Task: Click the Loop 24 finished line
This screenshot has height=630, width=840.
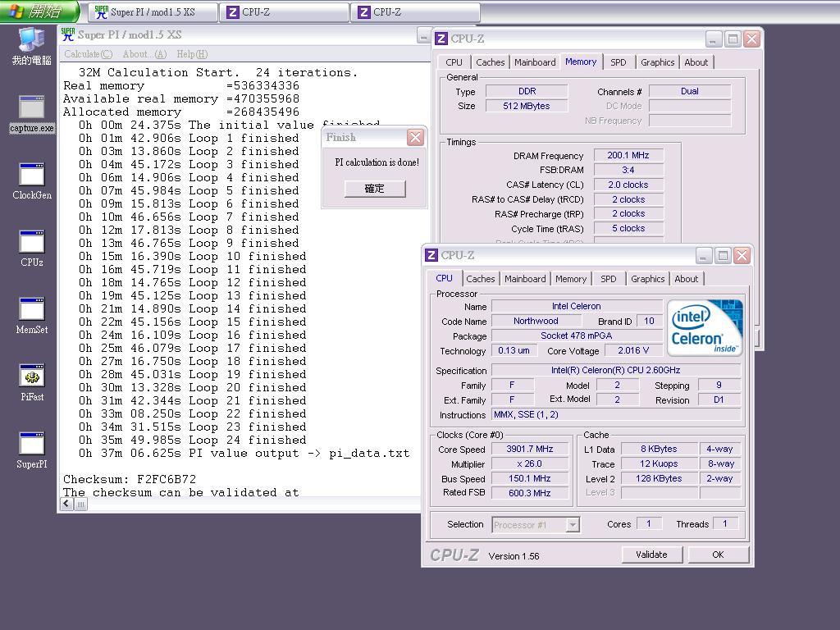Action: [x=192, y=440]
